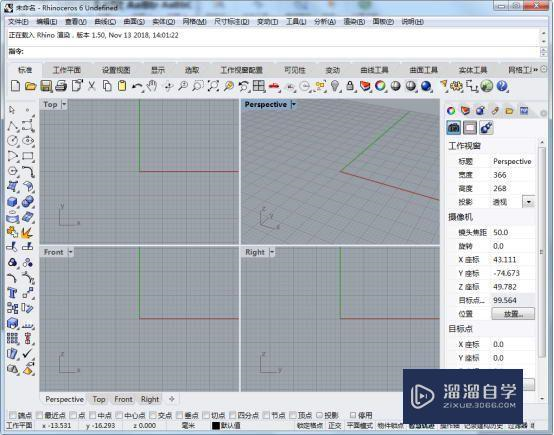The image size is (554, 435).
Task: Paste from clipboard icon
Action: (122, 86)
